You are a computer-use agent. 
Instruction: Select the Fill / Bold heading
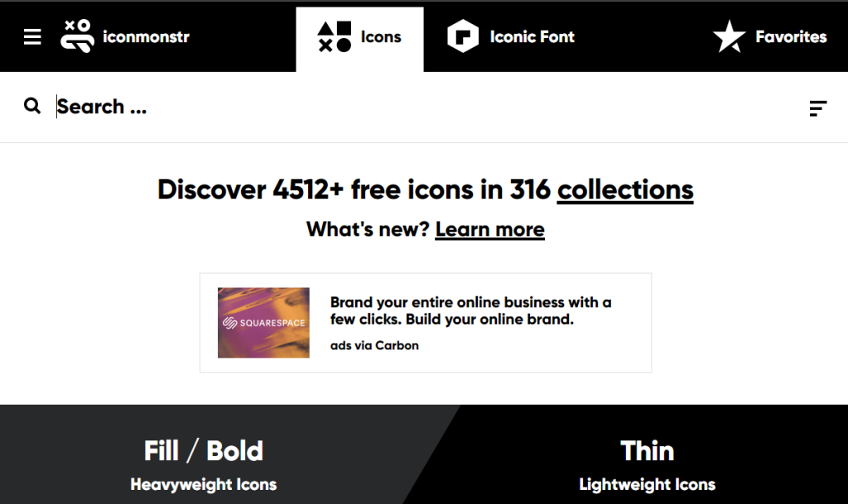pyautogui.click(x=204, y=451)
